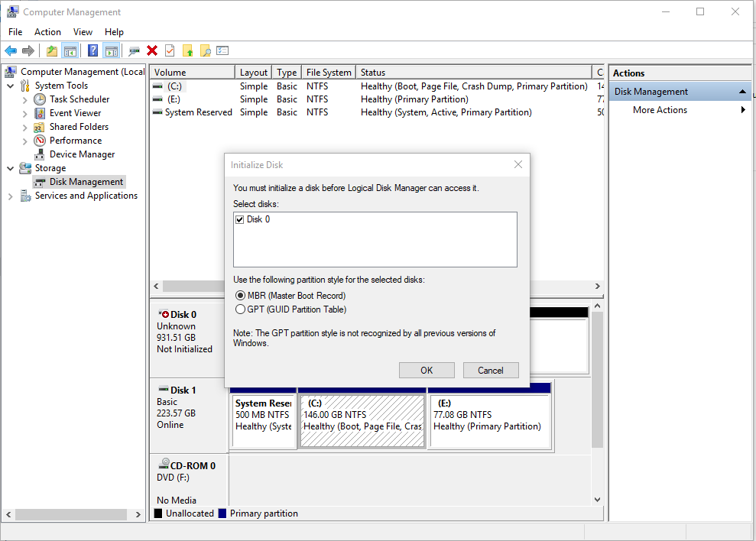Viewport: 756px width, 541px height.
Task: Uncheck the Disk 0 checkbox
Action: tap(239, 219)
